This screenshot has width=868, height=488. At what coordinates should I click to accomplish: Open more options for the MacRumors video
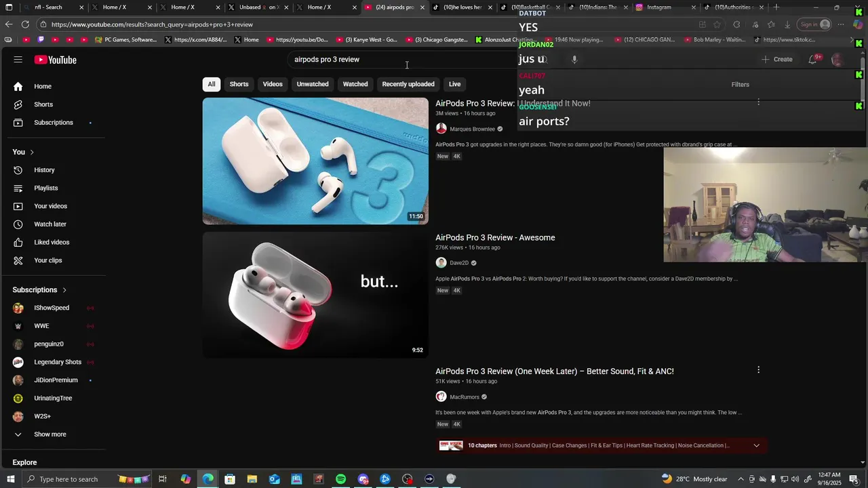(x=758, y=370)
